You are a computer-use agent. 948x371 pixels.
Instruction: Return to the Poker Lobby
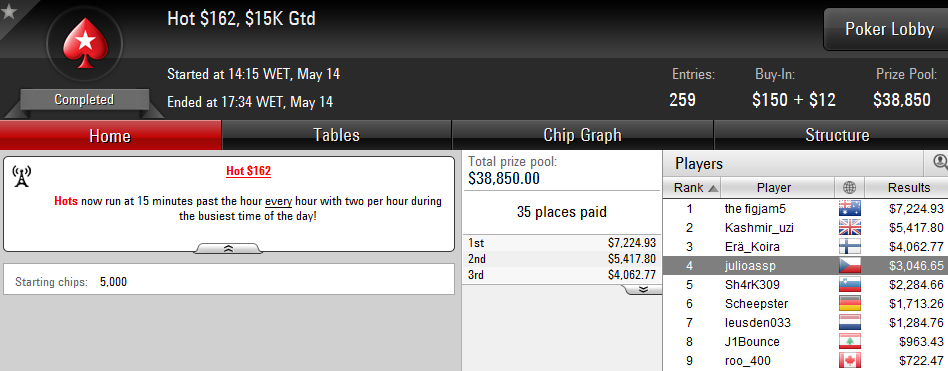coord(889,29)
